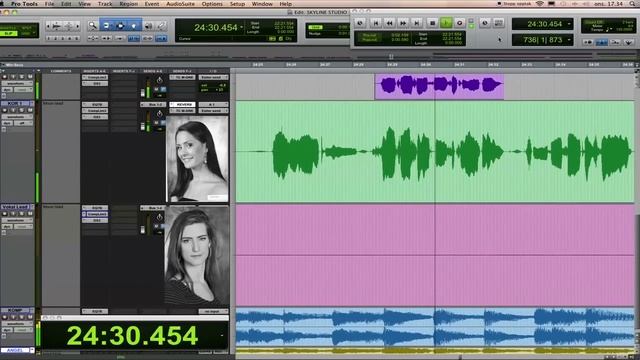Click the Rewind transport button
The image size is (640, 360).
(x=389, y=23)
